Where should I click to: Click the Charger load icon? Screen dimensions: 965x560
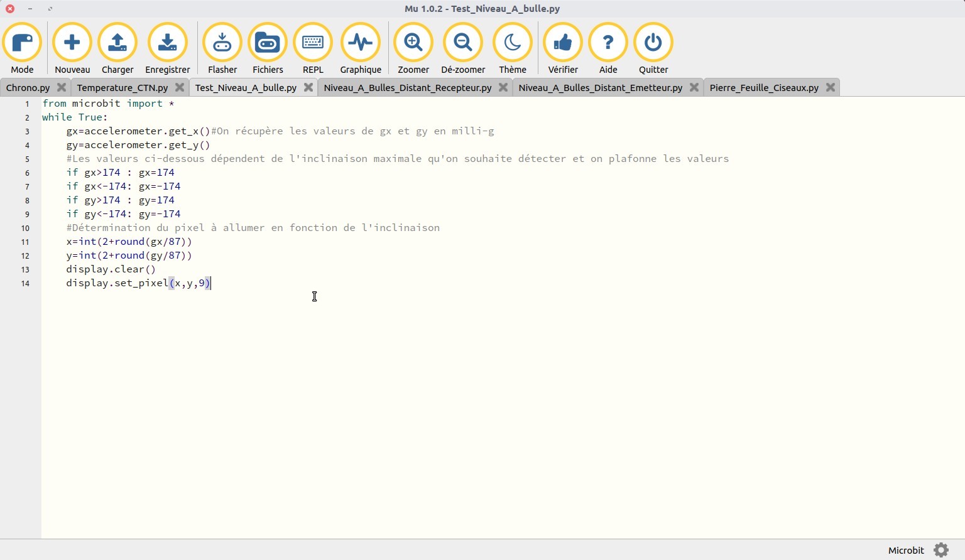pyautogui.click(x=117, y=43)
